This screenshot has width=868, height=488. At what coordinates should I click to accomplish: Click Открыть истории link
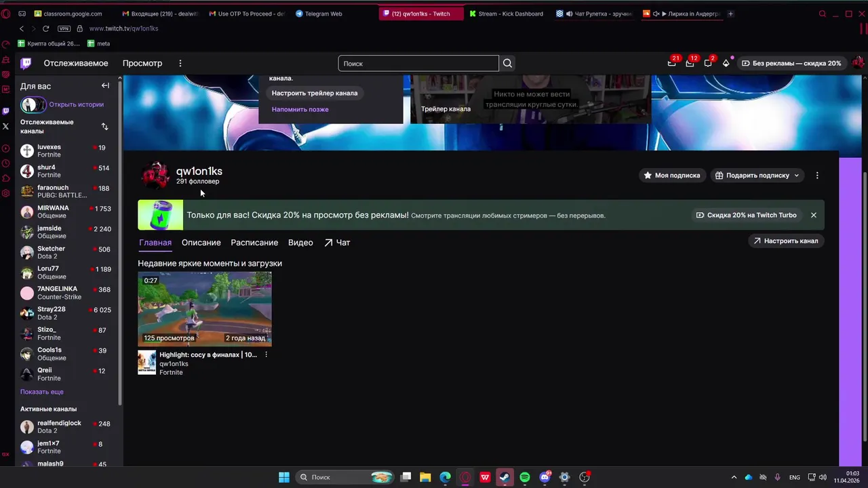coord(76,104)
